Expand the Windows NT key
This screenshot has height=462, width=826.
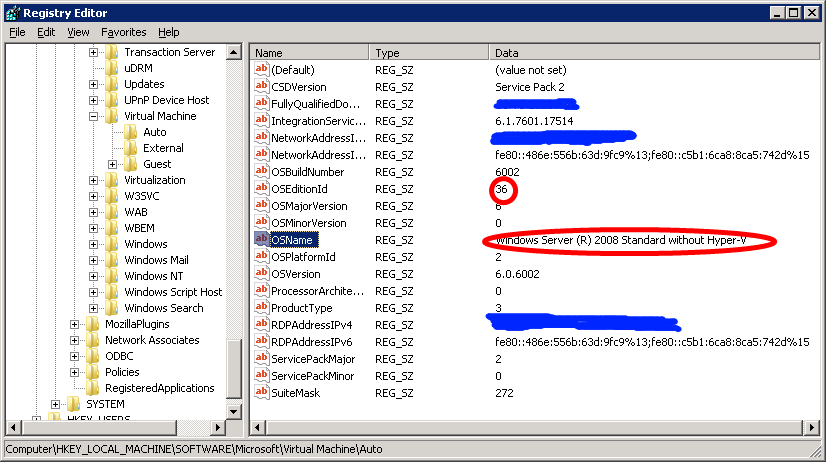point(93,276)
